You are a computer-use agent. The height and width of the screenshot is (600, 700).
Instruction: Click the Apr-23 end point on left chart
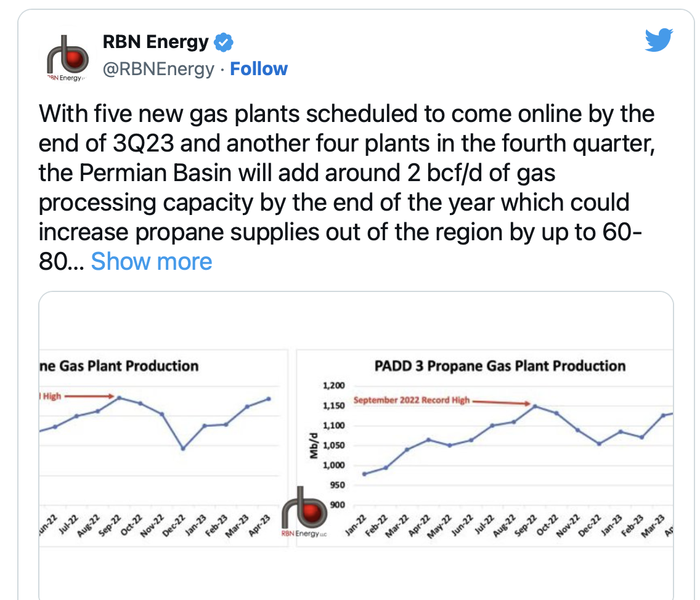click(x=269, y=399)
